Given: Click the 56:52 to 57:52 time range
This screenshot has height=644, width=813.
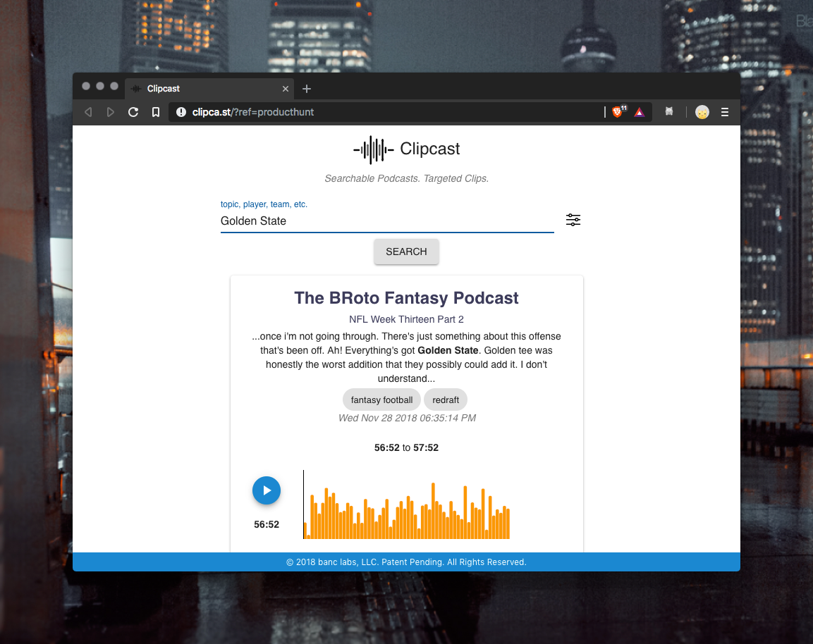Looking at the screenshot, I should (406, 447).
